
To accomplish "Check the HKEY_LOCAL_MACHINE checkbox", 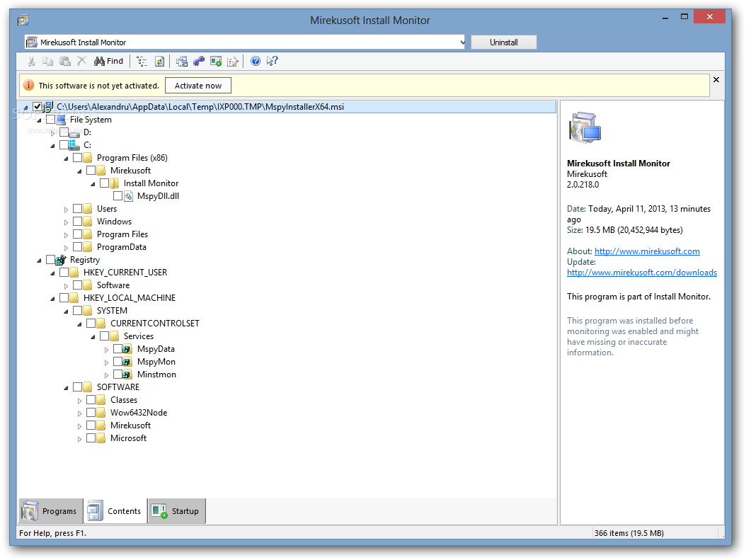I will [64, 298].
